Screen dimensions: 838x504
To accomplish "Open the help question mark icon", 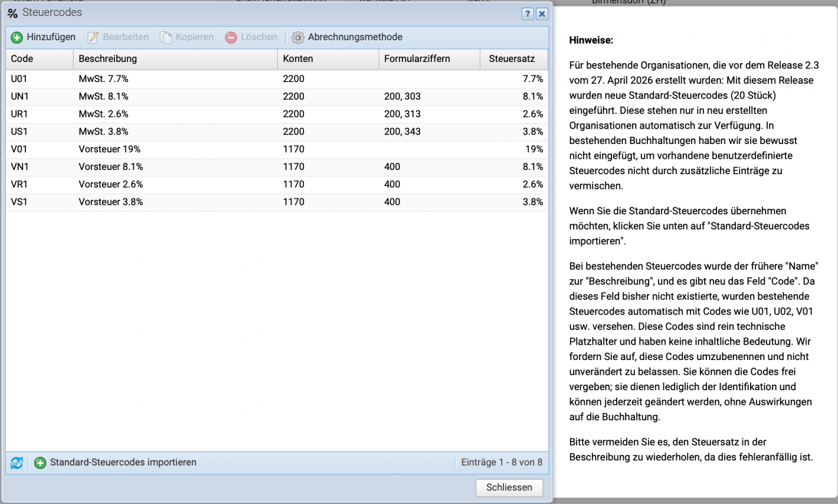I will pos(528,14).
